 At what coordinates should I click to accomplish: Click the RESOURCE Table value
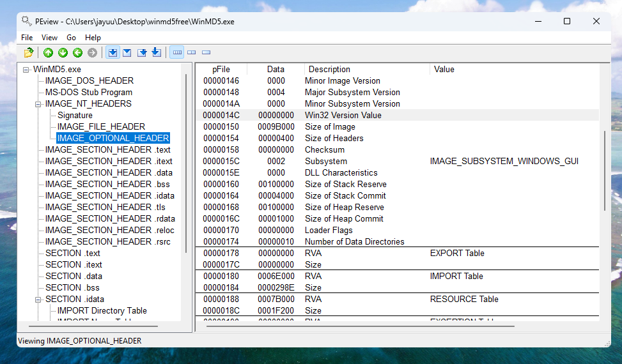464,299
